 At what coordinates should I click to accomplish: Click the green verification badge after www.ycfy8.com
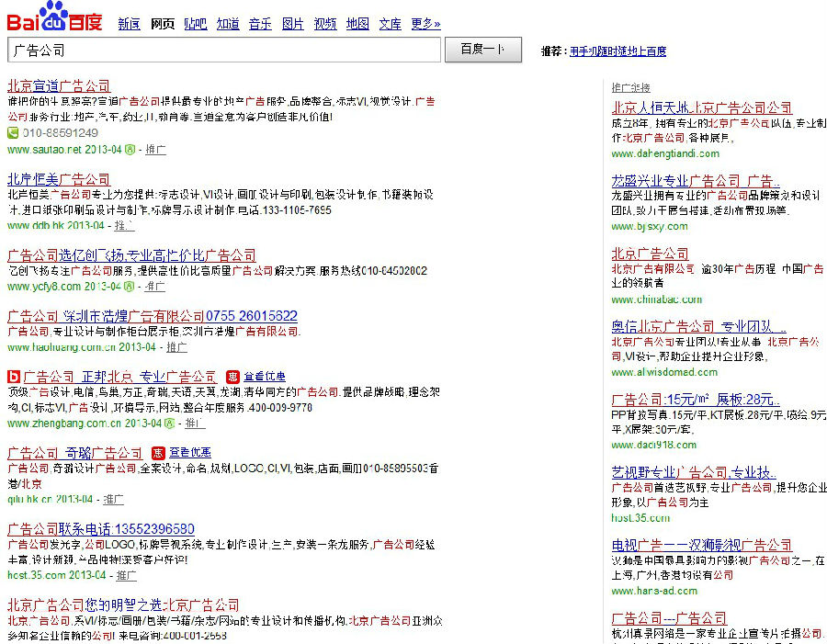[x=130, y=287]
